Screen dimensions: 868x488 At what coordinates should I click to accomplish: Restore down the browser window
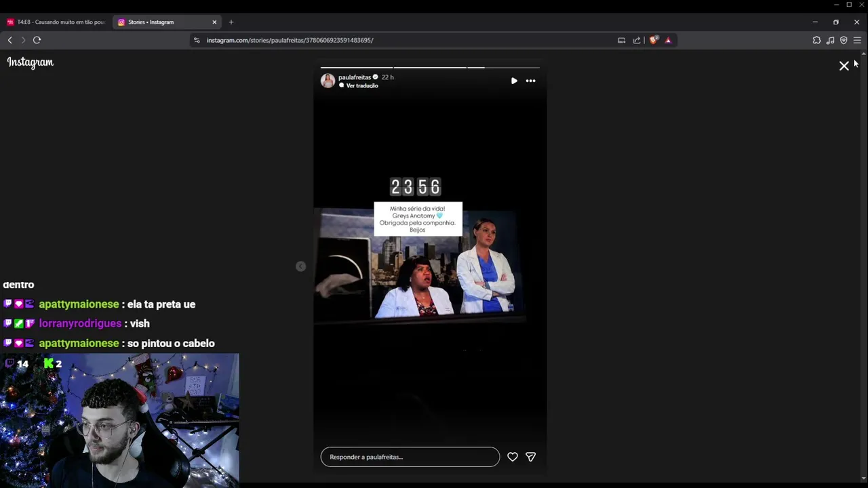[x=836, y=22]
